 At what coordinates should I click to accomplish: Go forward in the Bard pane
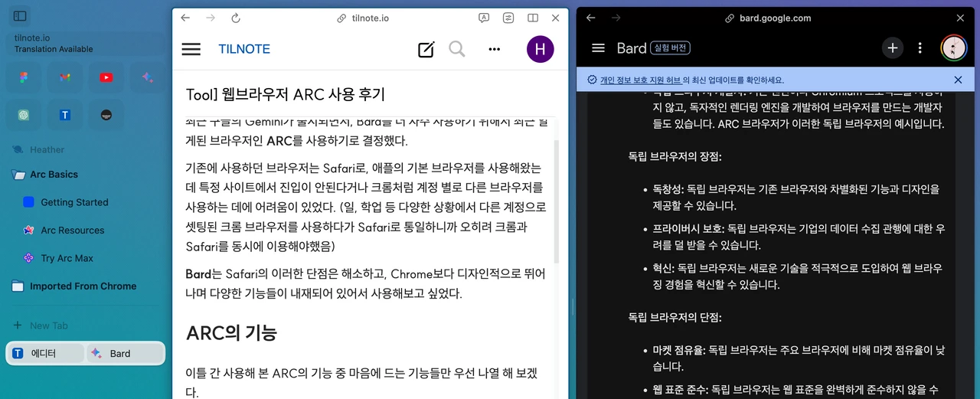[x=616, y=18]
